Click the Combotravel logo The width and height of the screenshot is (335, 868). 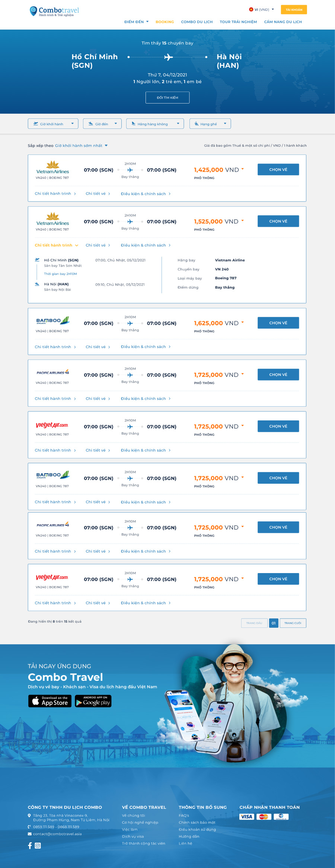pos(54,11)
